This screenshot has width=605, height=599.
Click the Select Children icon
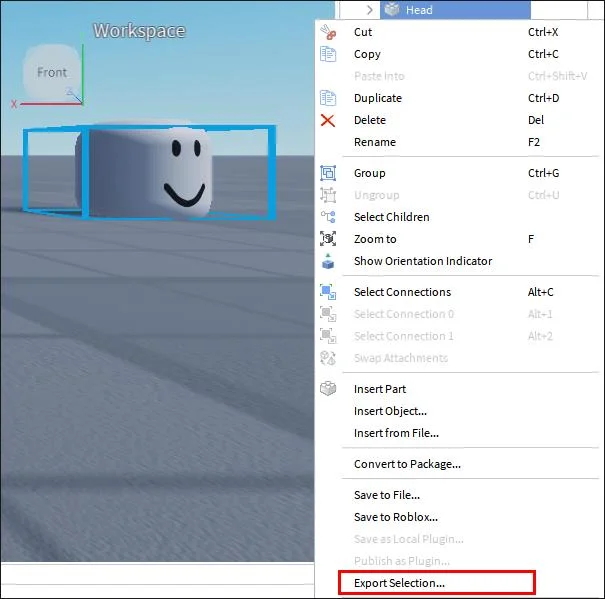click(x=328, y=217)
